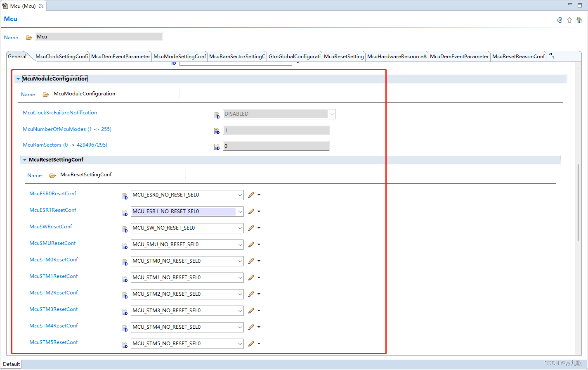588x370 pixels.
Task: Click the @ icon in the top-right toolbar
Action: [x=560, y=20]
